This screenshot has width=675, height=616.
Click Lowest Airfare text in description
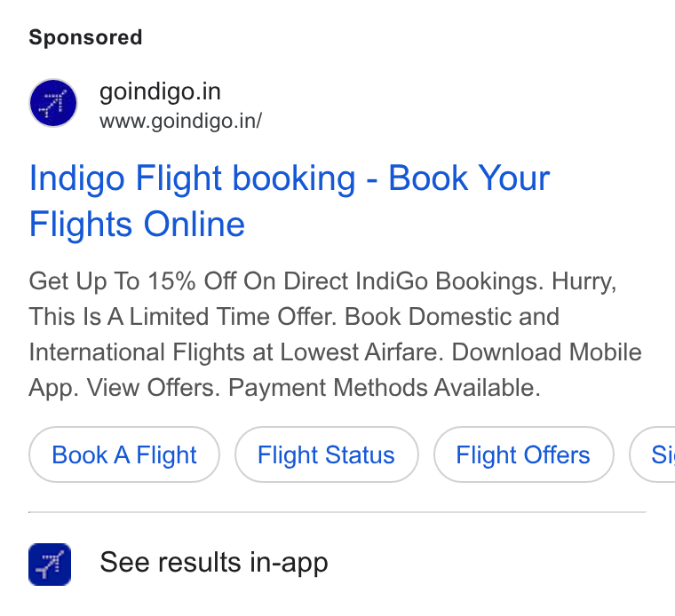click(x=359, y=352)
